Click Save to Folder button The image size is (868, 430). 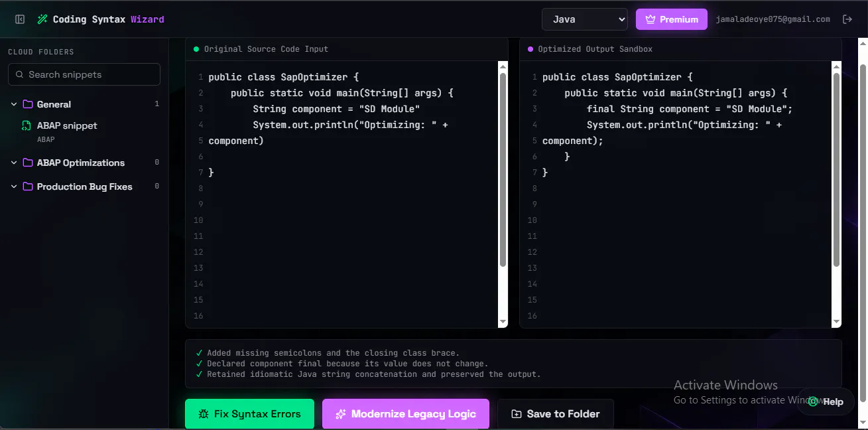556,414
